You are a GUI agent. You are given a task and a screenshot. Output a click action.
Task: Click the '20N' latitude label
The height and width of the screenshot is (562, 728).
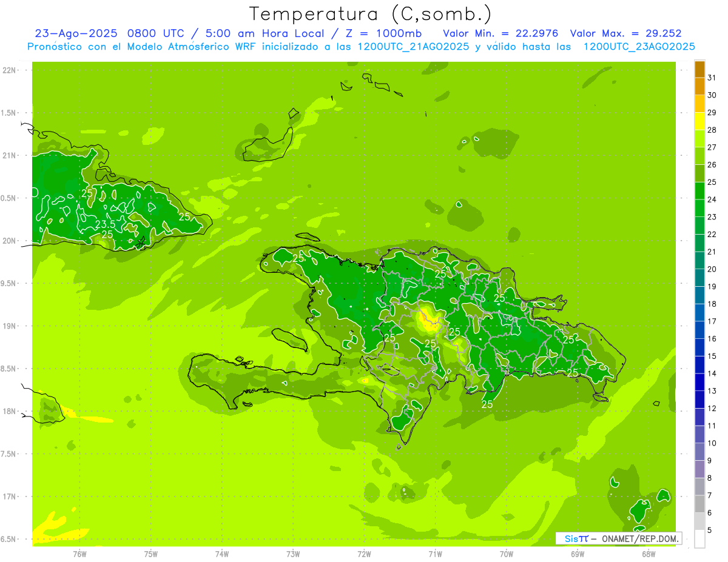(x=8, y=241)
